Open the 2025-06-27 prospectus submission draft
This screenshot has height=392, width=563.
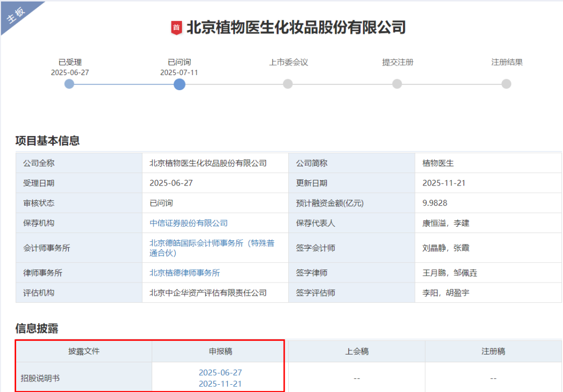(220, 373)
